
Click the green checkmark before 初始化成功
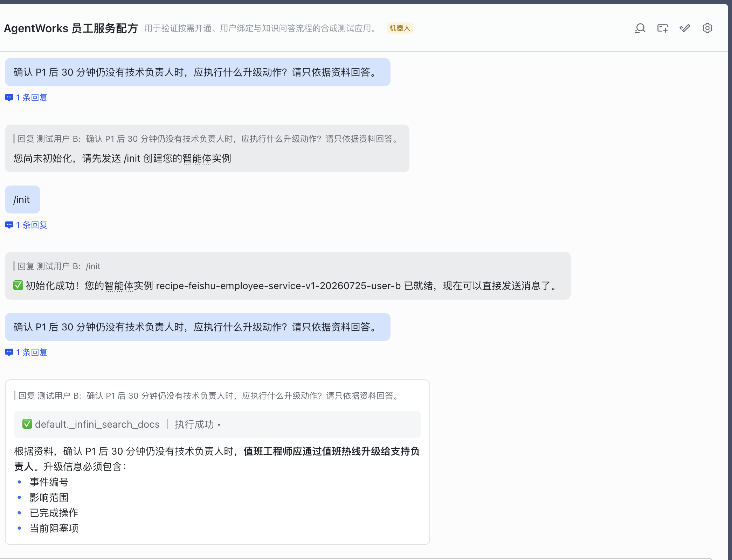click(18, 286)
